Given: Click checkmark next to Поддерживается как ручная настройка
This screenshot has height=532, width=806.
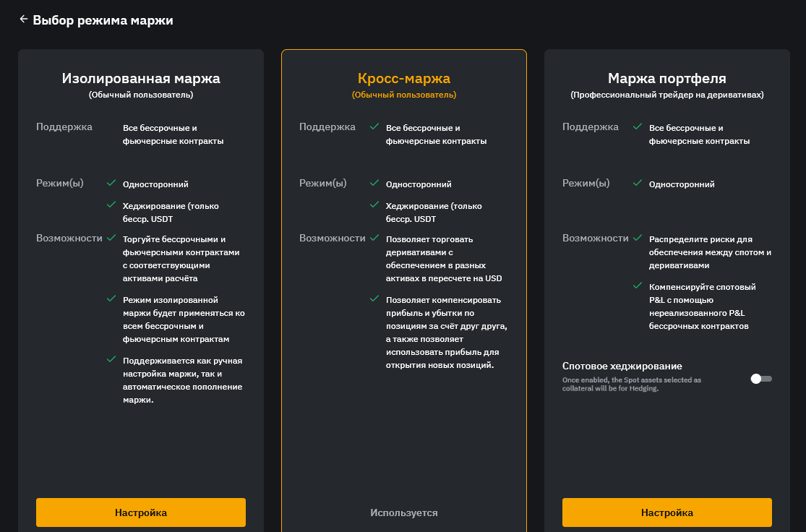Looking at the screenshot, I should 111,359.
